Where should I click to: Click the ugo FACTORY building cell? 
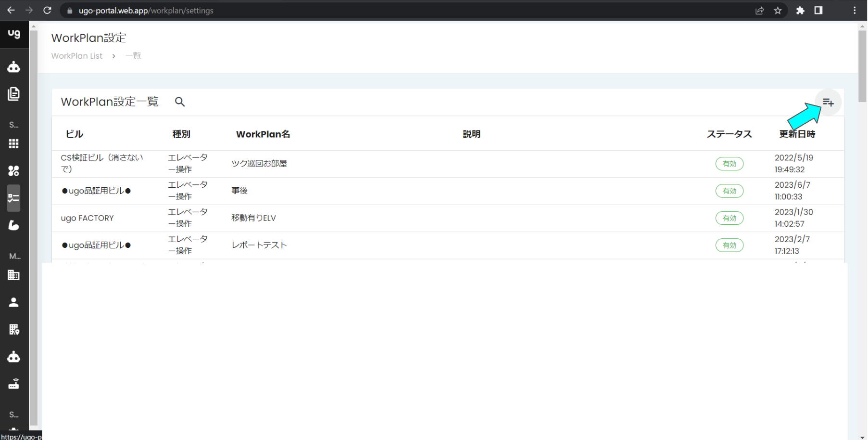pyautogui.click(x=88, y=218)
